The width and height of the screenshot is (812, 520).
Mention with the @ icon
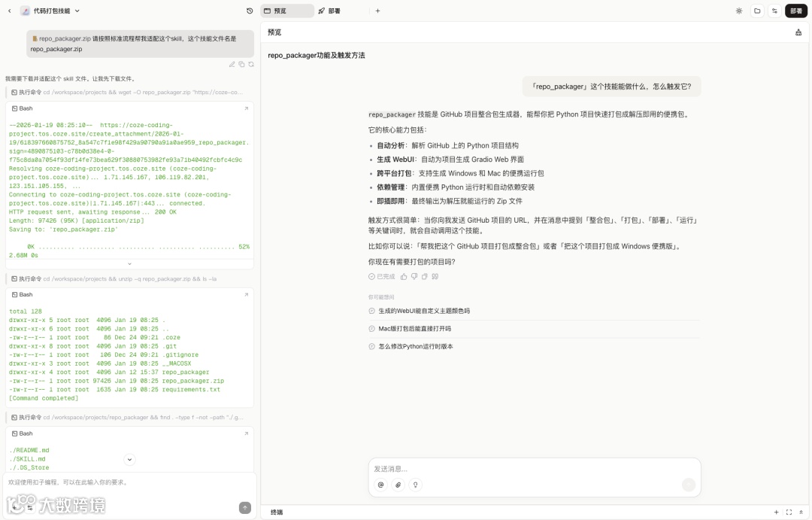tap(380, 485)
